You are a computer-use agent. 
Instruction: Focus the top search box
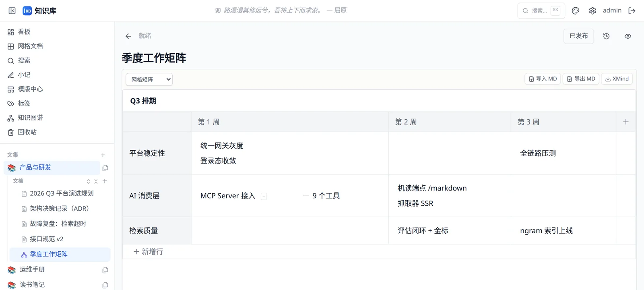point(541,11)
